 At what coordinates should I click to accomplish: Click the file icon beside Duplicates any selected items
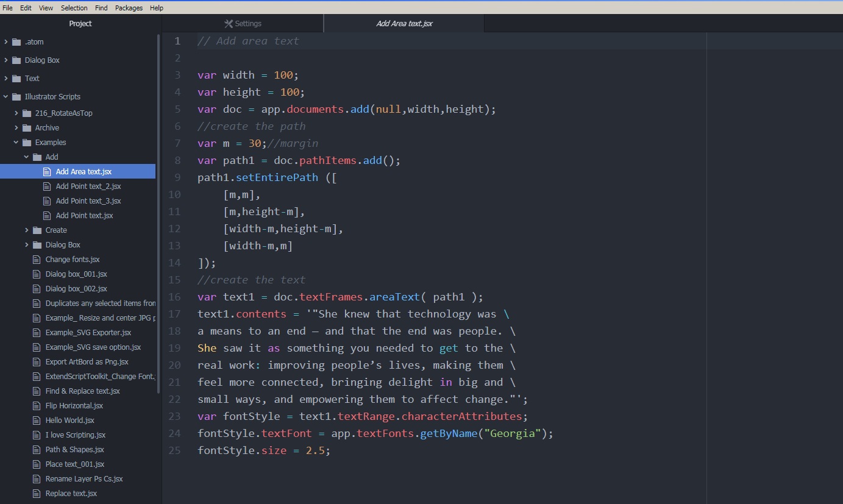(37, 303)
